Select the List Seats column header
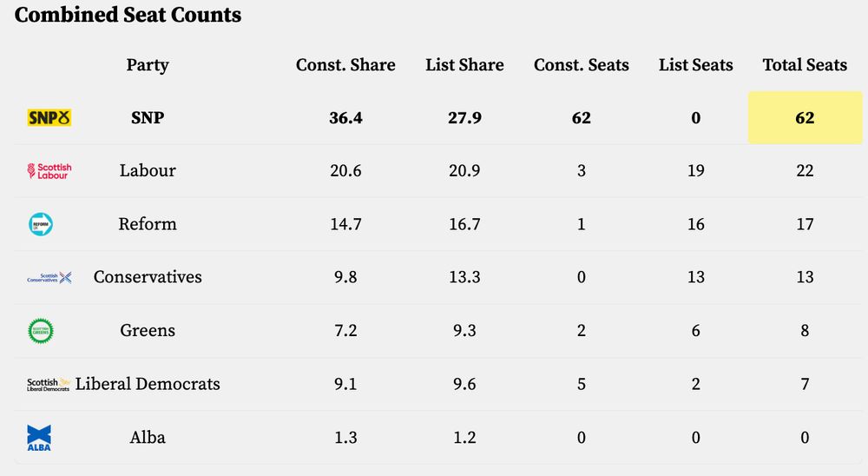The image size is (868, 476). pos(696,65)
